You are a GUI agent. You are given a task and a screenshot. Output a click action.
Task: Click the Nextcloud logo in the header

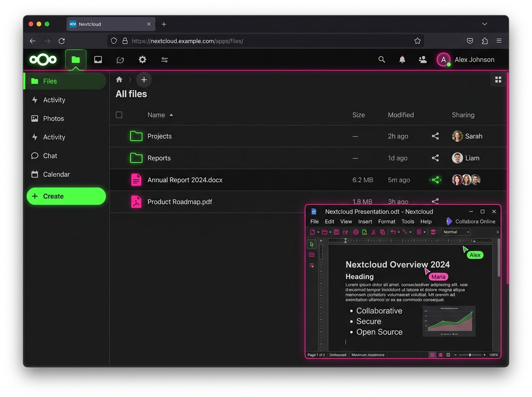(x=43, y=59)
